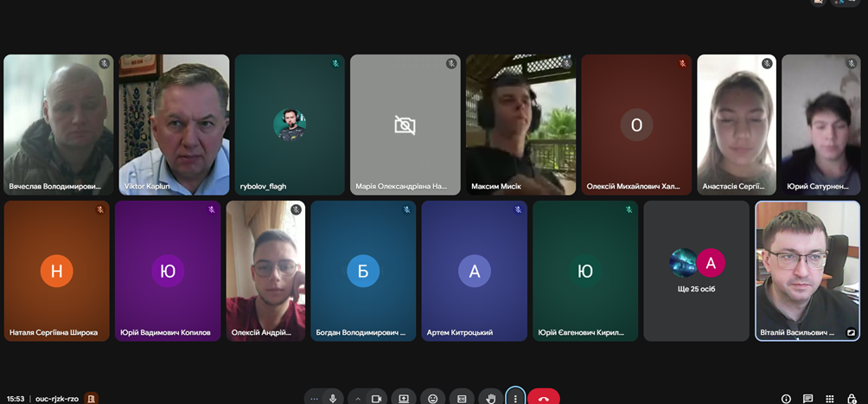Screen dimensions: 868x404
Task: Click the name label "Богдан Володимирович"
Action: [x=361, y=332]
